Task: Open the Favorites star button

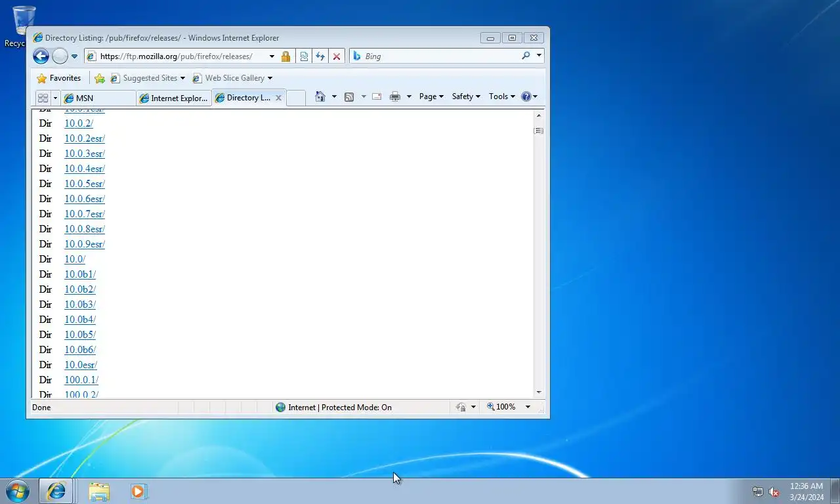Action: tap(59, 78)
